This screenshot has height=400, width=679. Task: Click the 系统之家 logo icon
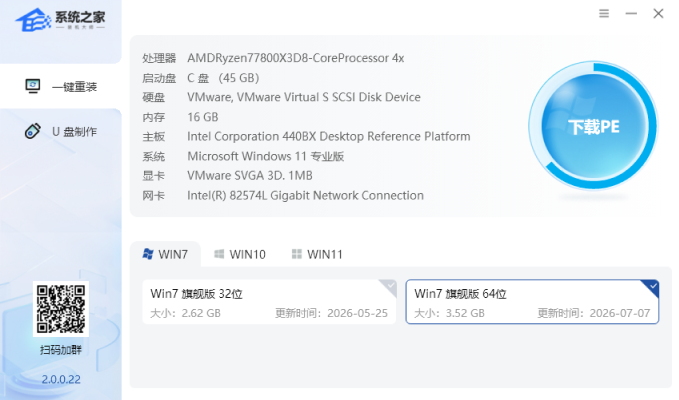click(x=33, y=20)
